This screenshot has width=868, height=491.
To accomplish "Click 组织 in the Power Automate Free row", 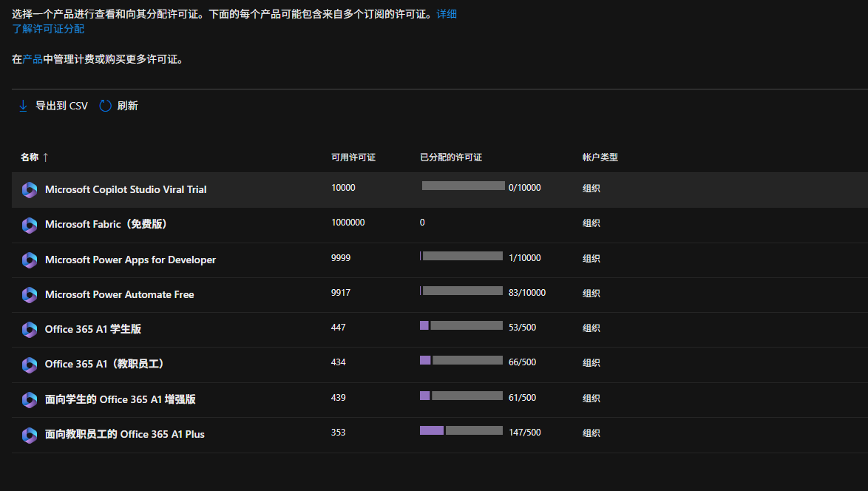I will [591, 294].
